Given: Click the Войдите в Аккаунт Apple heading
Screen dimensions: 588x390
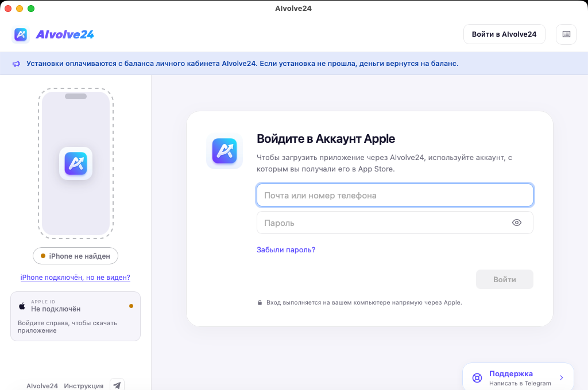Looking at the screenshot, I should pyautogui.click(x=326, y=139).
